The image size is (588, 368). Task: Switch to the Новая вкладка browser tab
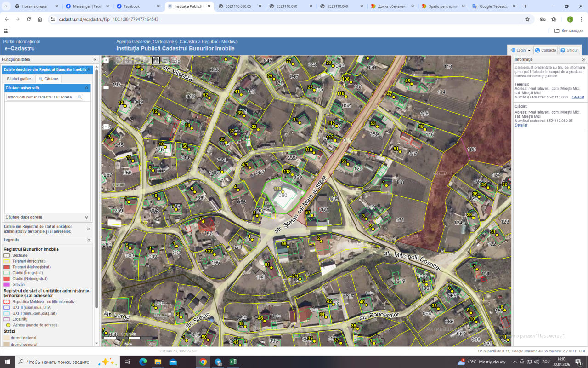click(x=36, y=6)
